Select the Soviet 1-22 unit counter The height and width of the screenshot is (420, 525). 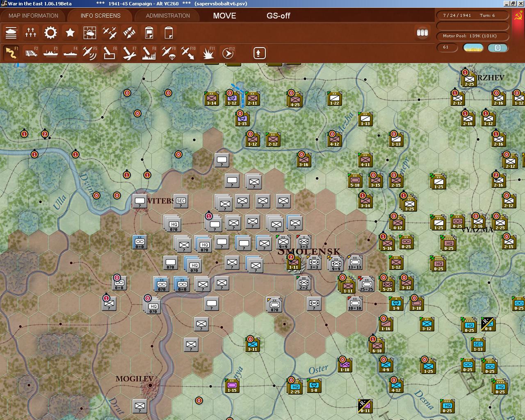(x=335, y=98)
